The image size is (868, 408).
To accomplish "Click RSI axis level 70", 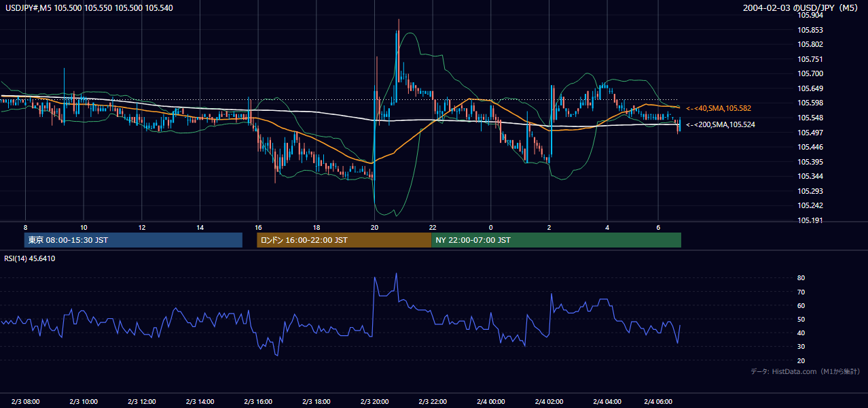I will (801, 292).
